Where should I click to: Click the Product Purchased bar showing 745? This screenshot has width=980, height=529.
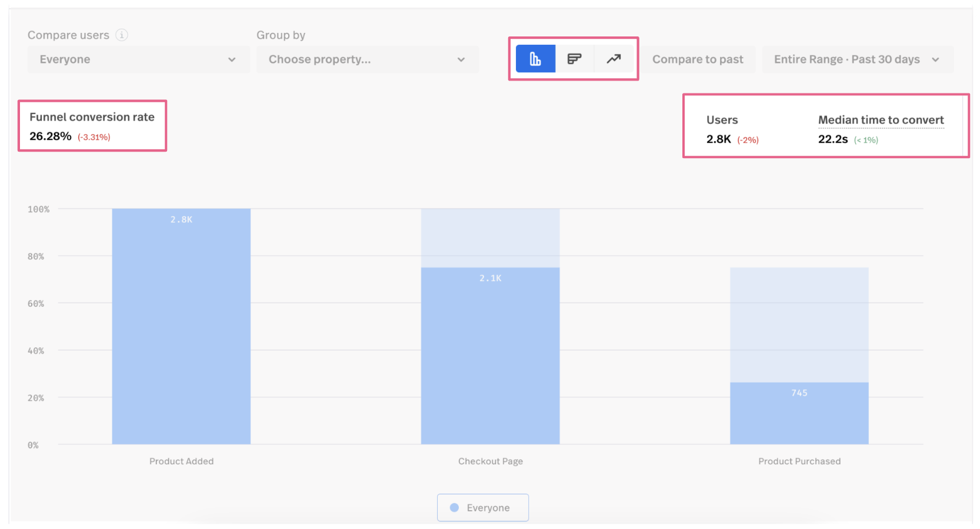[799, 413]
